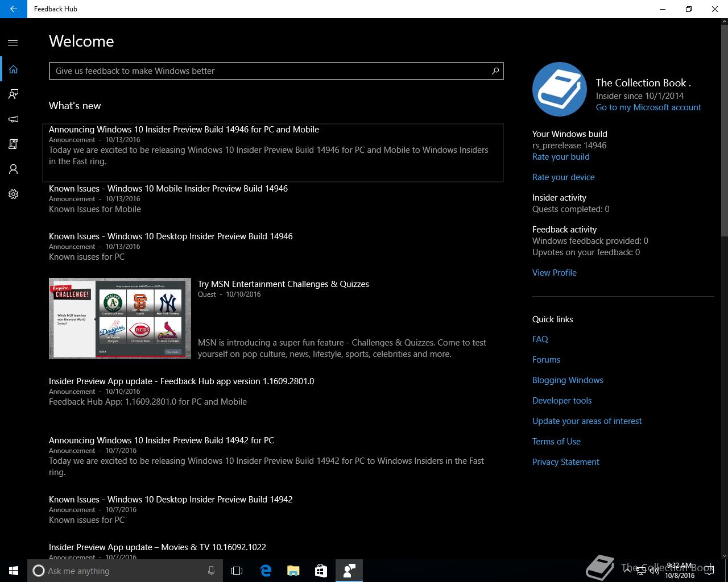Click the 'Rate your device' link
Image resolution: width=728 pixels, height=582 pixels.
(x=564, y=177)
